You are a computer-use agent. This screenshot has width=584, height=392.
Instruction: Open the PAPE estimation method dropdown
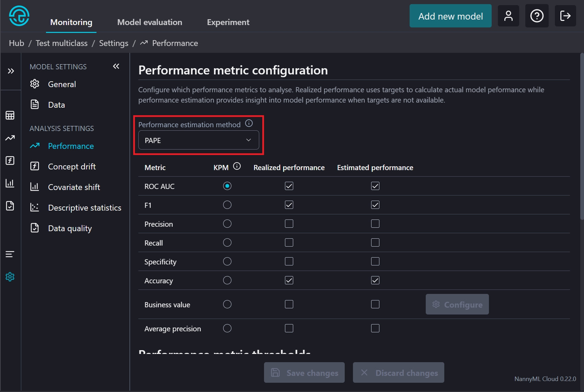(198, 140)
